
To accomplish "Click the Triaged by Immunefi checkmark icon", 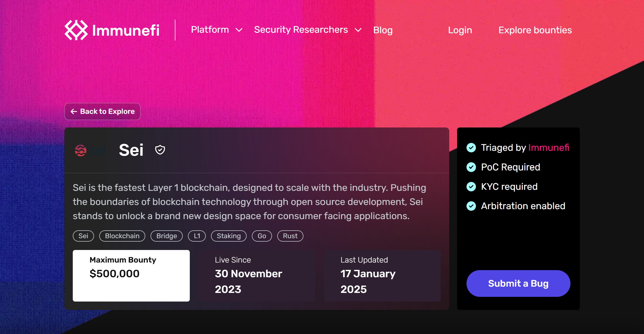I will click(471, 148).
